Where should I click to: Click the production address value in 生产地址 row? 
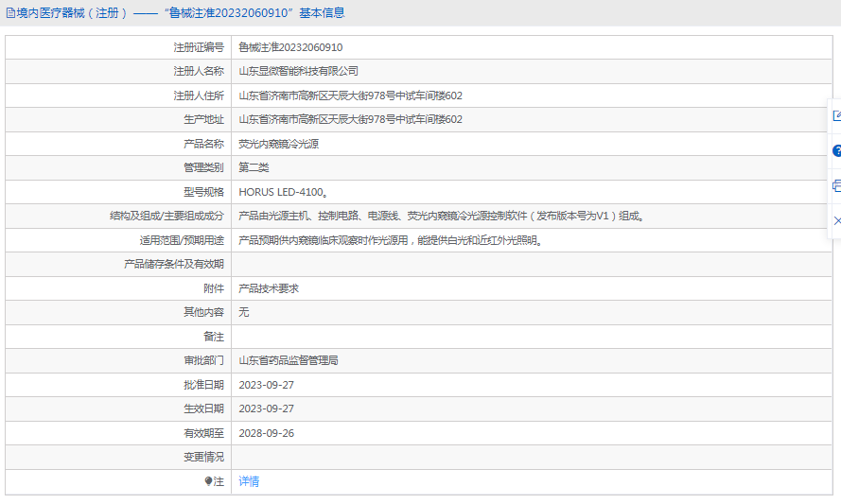350,119
